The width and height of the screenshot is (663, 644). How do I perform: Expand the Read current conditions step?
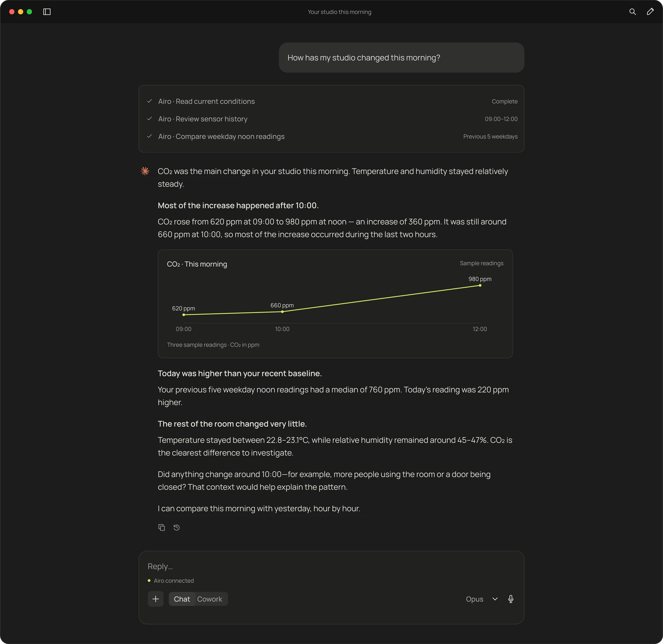click(331, 102)
